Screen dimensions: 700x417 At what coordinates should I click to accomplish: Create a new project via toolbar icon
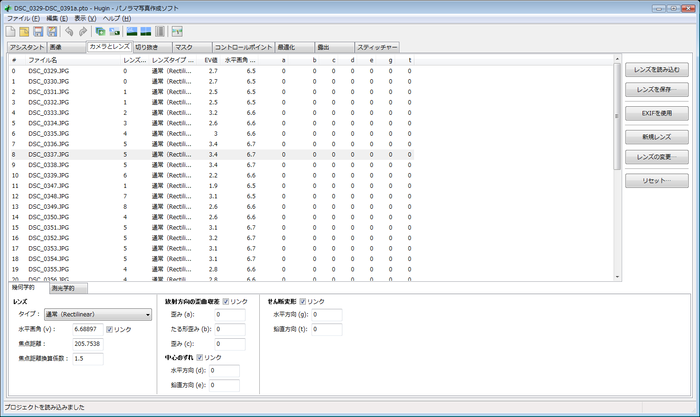(x=10, y=31)
